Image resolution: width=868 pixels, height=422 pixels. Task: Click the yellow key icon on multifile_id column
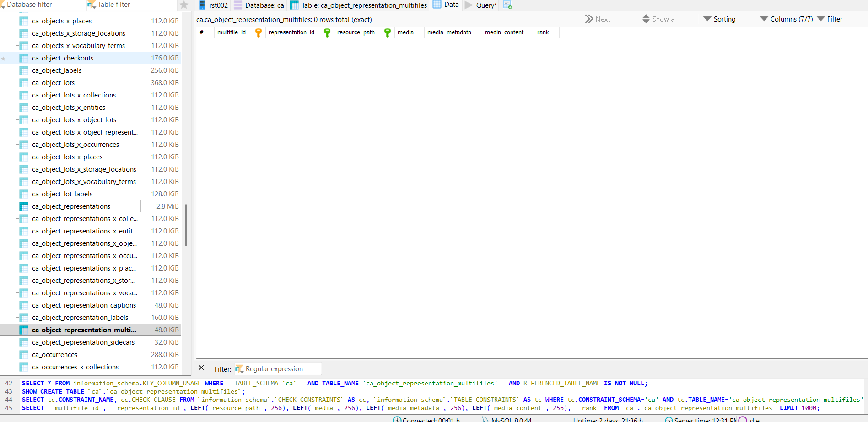point(259,32)
